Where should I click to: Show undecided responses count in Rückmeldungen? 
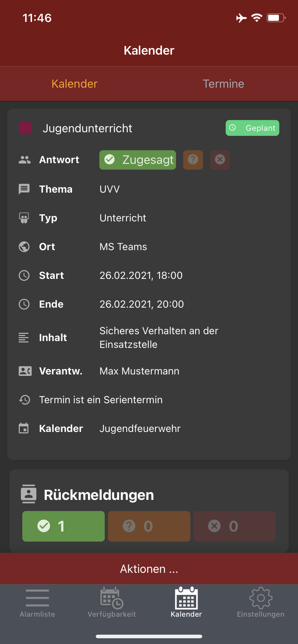(x=149, y=526)
